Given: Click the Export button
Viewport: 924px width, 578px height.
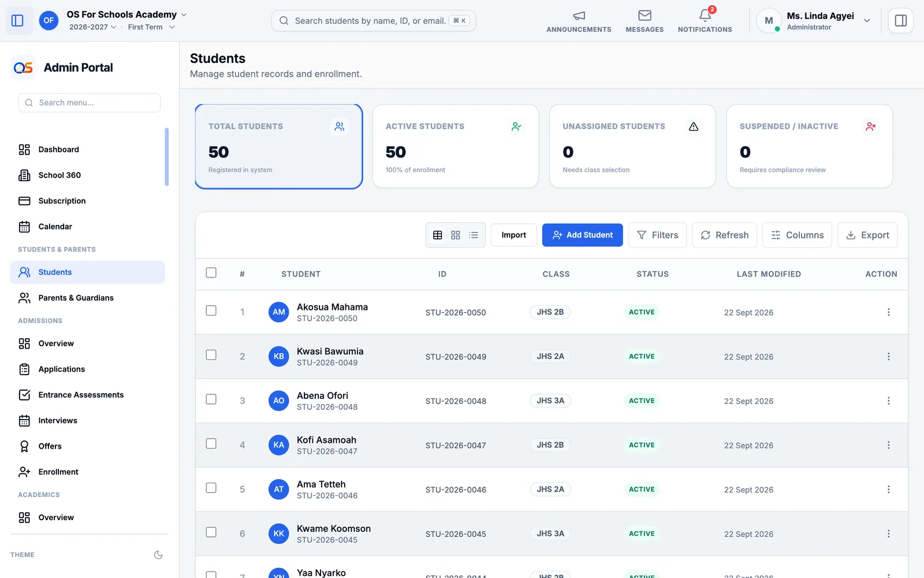Looking at the screenshot, I should click(x=867, y=235).
